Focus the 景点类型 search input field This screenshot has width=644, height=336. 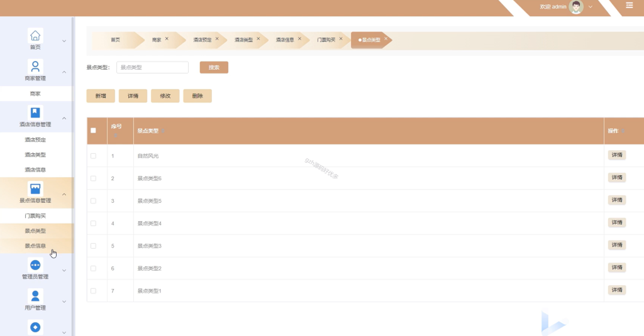[152, 67]
